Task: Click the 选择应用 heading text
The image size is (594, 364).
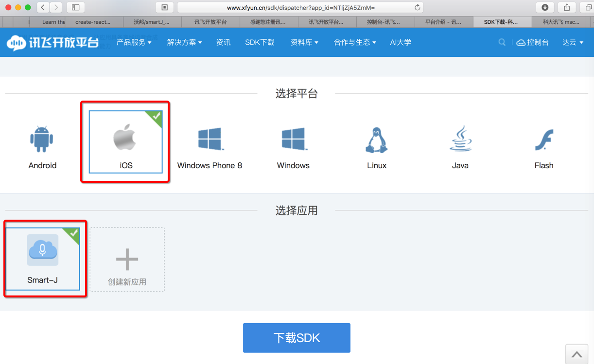Action: coord(297,210)
